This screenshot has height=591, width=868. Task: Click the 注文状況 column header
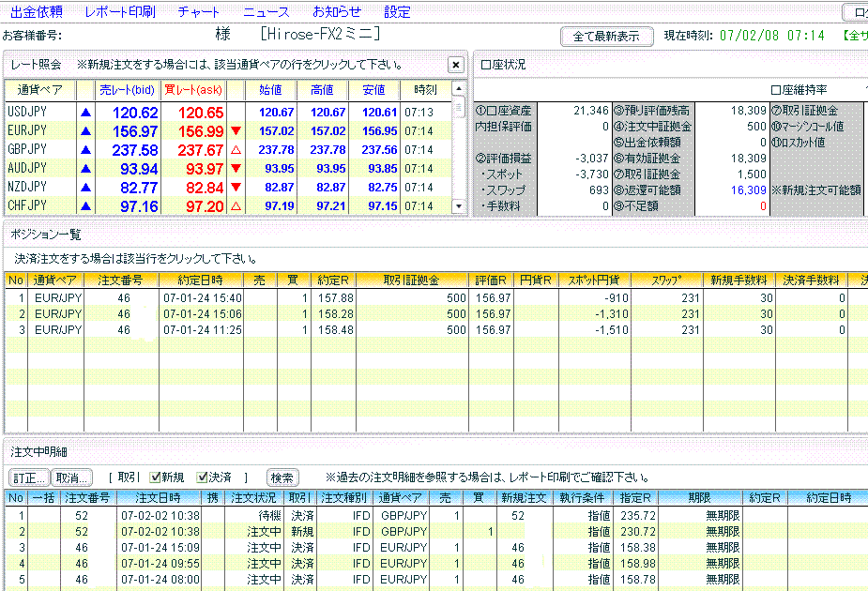pos(253,497)
